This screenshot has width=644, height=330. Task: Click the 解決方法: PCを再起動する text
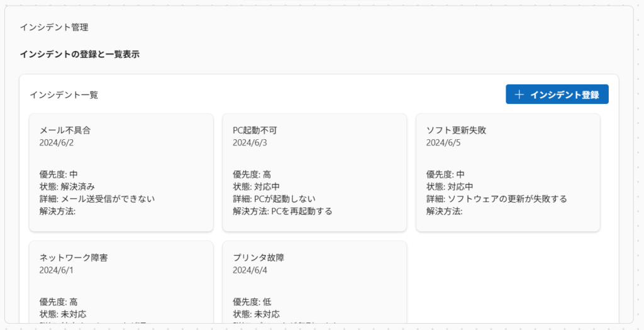282,211
